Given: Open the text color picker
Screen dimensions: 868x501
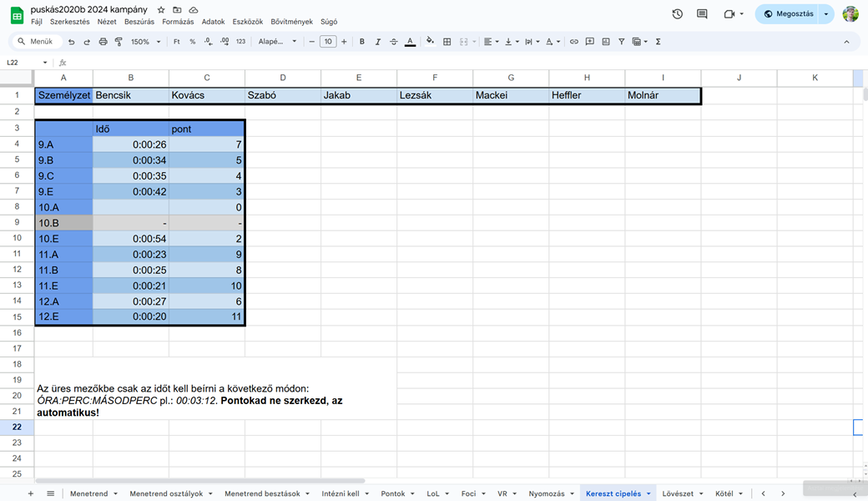Looking at the screenshot, I should (409, 41).
